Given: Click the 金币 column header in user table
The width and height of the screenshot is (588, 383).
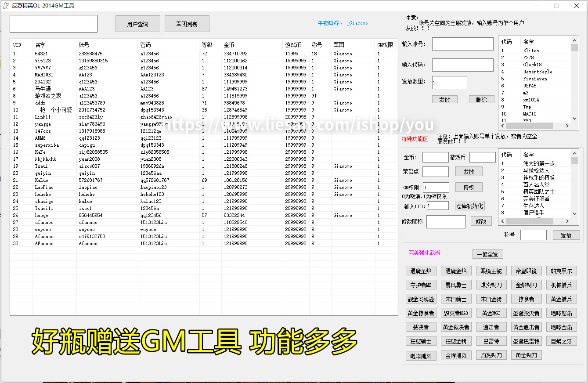Looking at the screenshot, I should pos(252,45).
